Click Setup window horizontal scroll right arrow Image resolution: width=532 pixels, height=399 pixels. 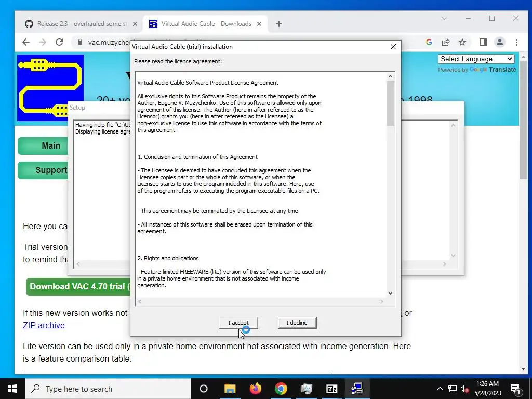[x=445, y=264]
